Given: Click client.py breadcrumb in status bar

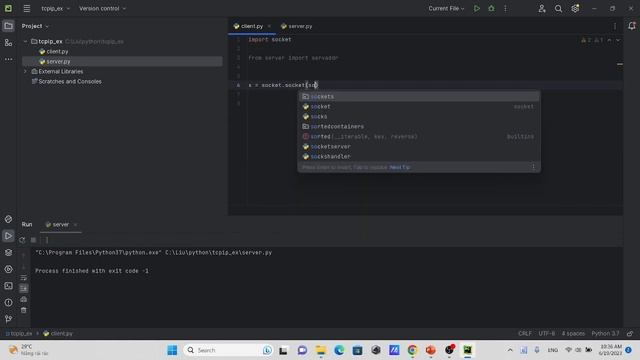Looking at the screenshot, I should [x=58, y=333].
